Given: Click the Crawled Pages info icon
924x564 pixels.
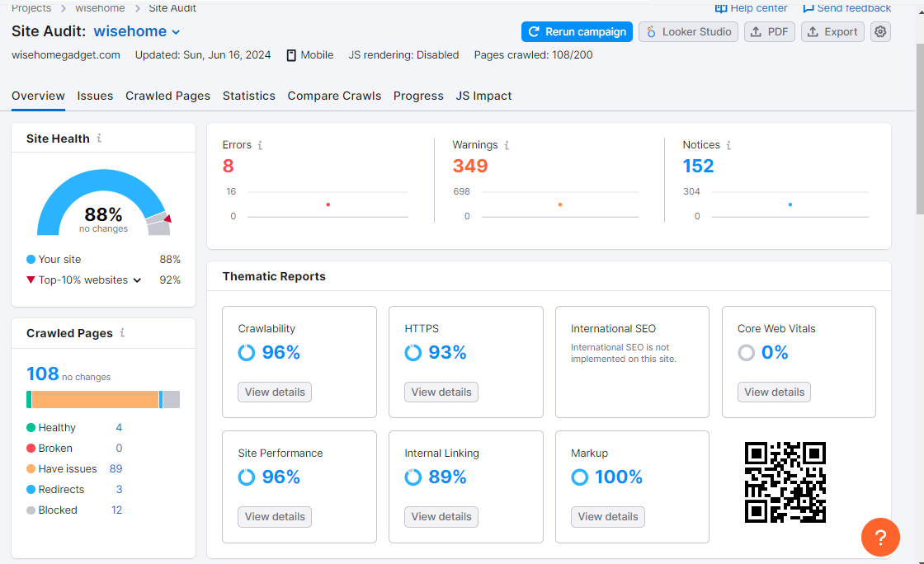Looking at the screenshot, I should click(122, 333).
